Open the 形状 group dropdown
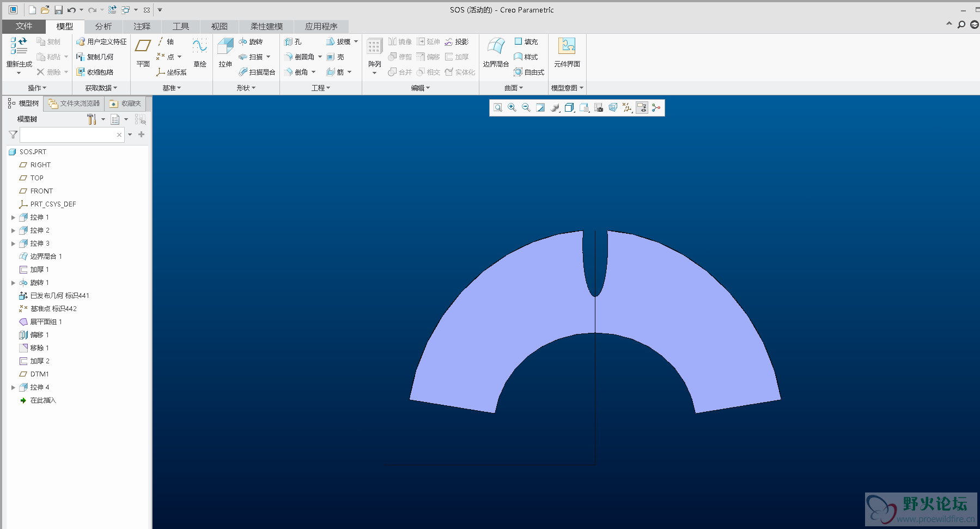The image size is (980, 529). point(246,88)
